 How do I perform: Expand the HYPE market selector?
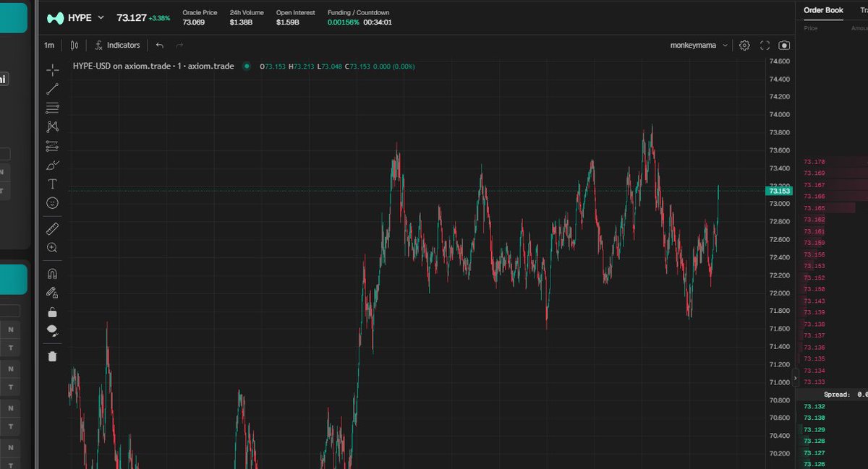(x=101, y=17)
